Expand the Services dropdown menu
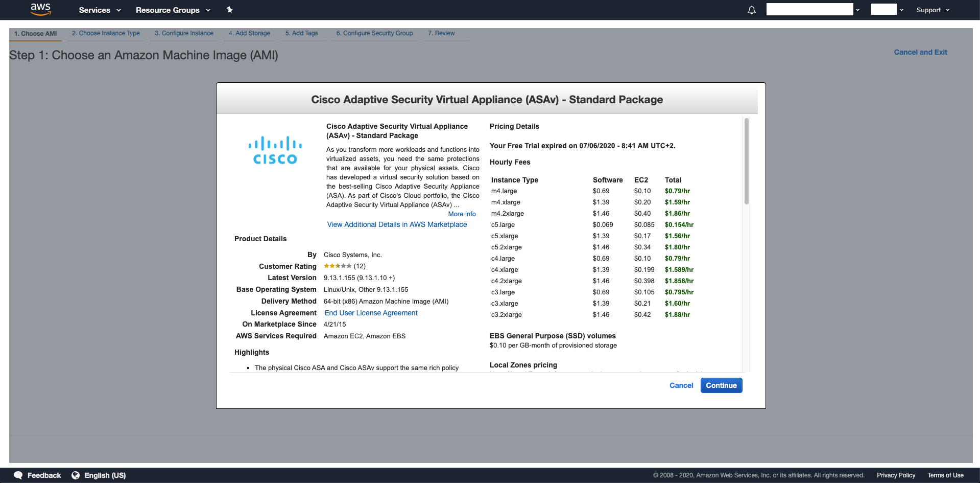Viewport: 980px width, 483px height. (100, 10)
